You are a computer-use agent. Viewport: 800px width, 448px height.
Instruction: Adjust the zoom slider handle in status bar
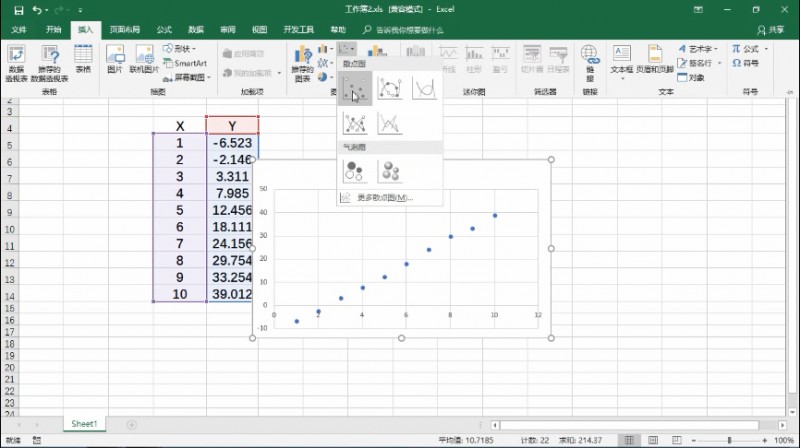tap(730, 440)
